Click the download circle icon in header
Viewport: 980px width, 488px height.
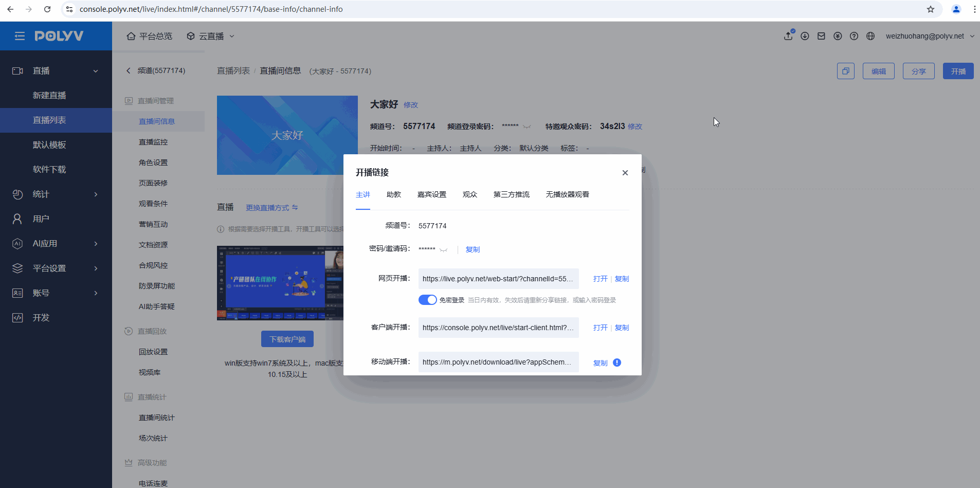[x=805, y=36]
